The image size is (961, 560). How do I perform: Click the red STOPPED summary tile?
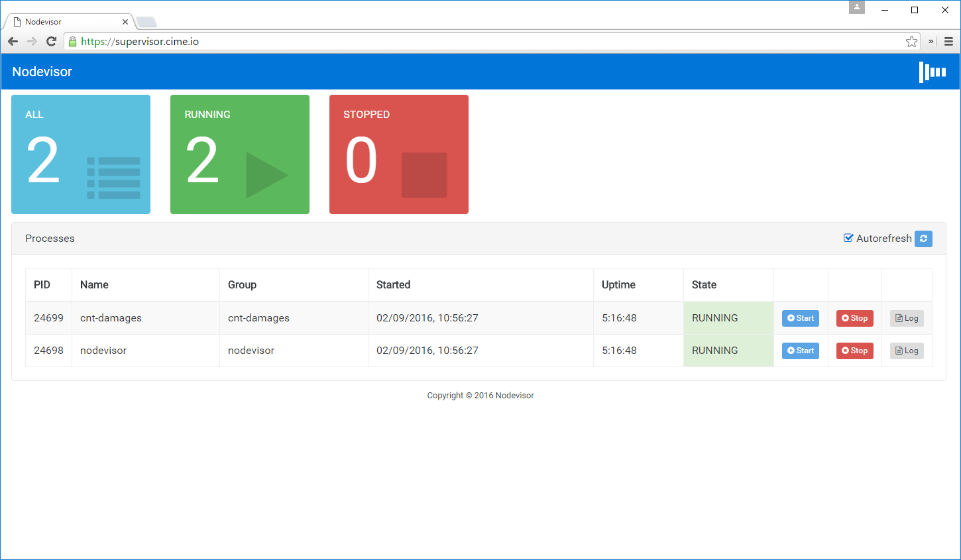coord(398,154)
